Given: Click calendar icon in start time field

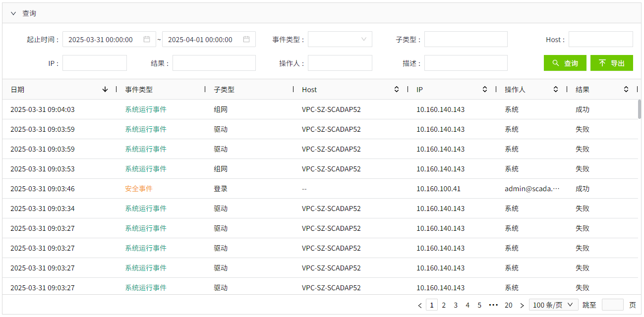Looking at the screenshot, I should point(147,39).
